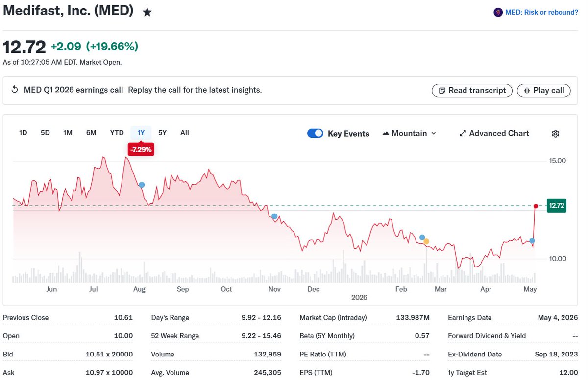Viewport: 588px width, 380px height.
Task: Click the Previous Close value 10.61
Action: point(123,318)
